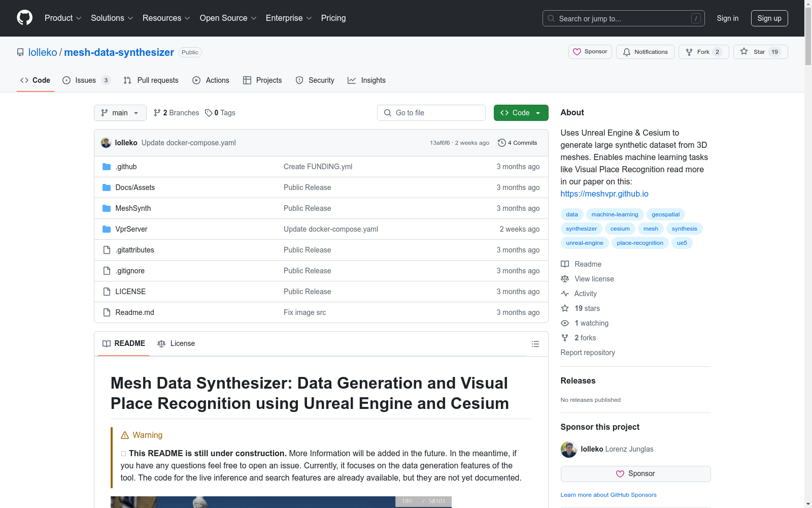Open the commit history clock icon
812x508 pixels.
tap(502, 143)
